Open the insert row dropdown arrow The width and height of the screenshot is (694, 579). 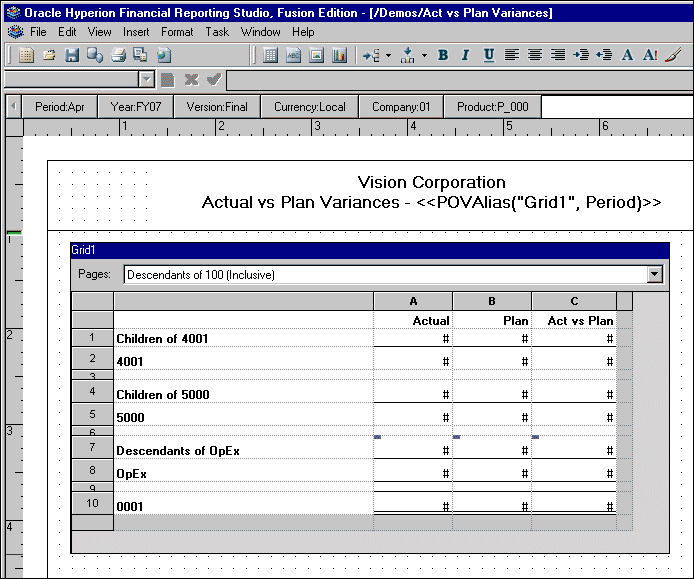tap(388, 55)
